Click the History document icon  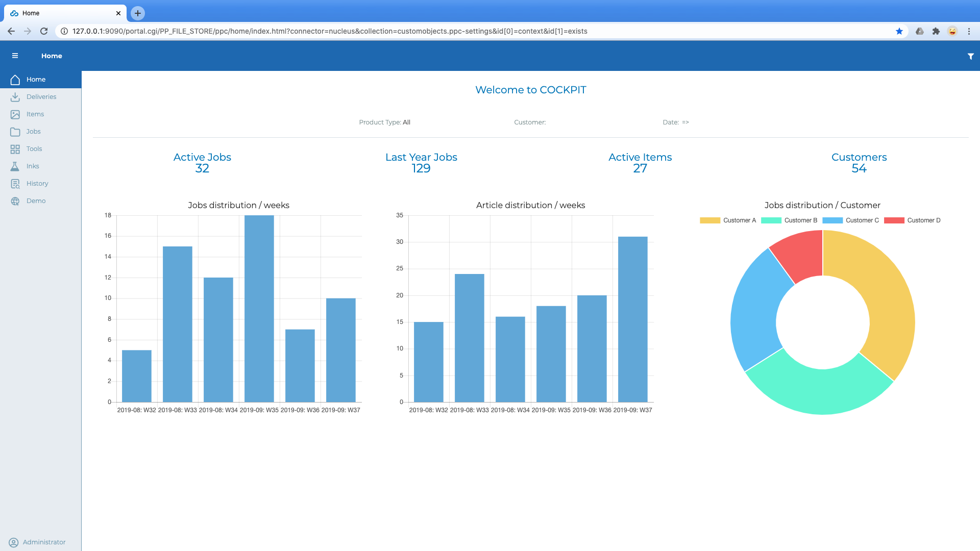(x=15, y=184)
